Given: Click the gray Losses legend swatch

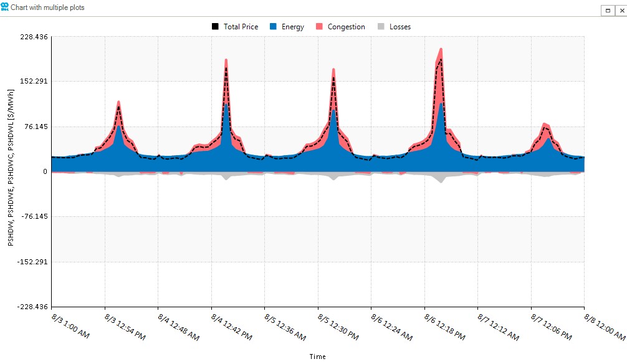Looking at the screenshot, I should (x=381, y=27).
